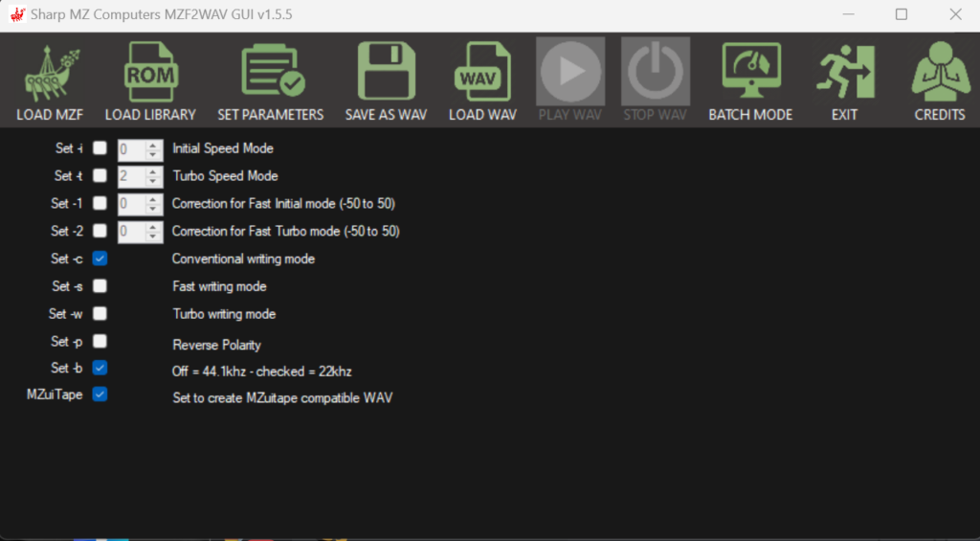
Task: Launch Batch Mode from toolbar
Action: 750,75
